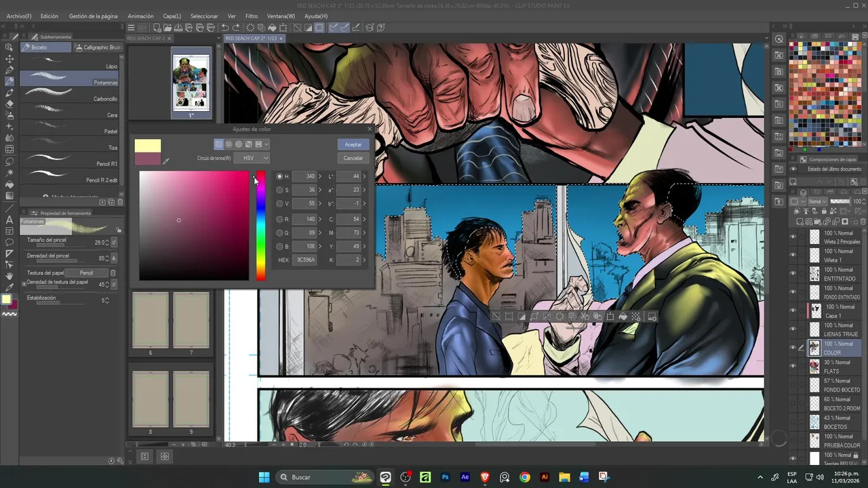Hide the LIENAS TRAJE layer
This screenshot has height=488, width=868.
click(x=793, y=329)
